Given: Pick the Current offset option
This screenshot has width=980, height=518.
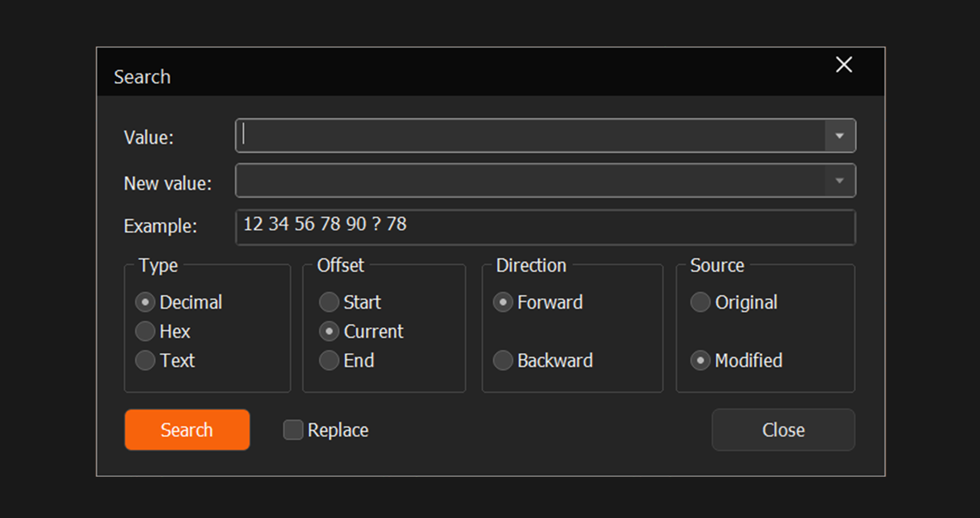Looking at the screenshot, I should pyautogui.click(x=329, y=331).
